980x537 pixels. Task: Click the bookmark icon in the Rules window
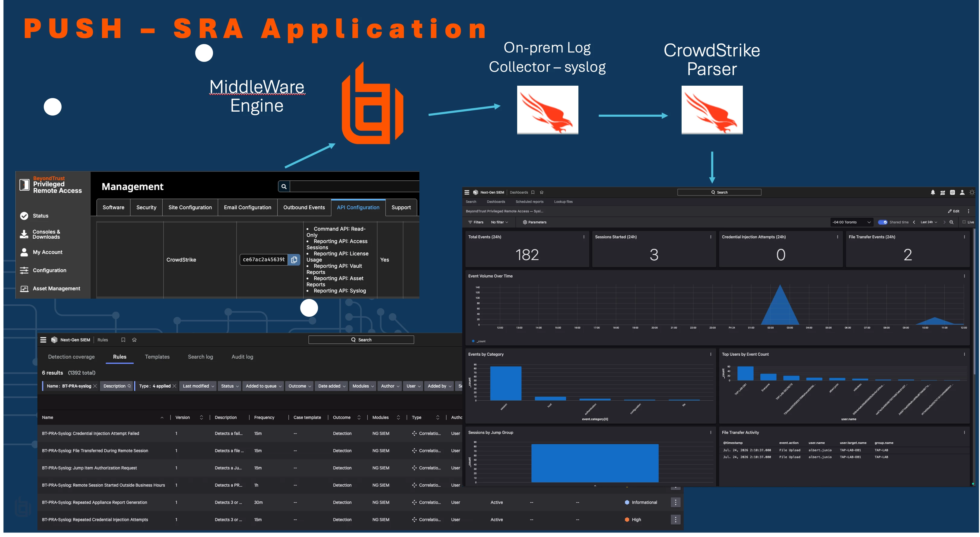tap(123, 340)
